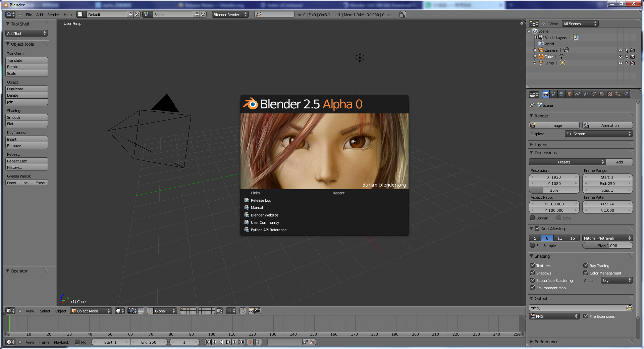Open Playback menu in timeline header
This screenshot has height=349, width=644.
61,342
